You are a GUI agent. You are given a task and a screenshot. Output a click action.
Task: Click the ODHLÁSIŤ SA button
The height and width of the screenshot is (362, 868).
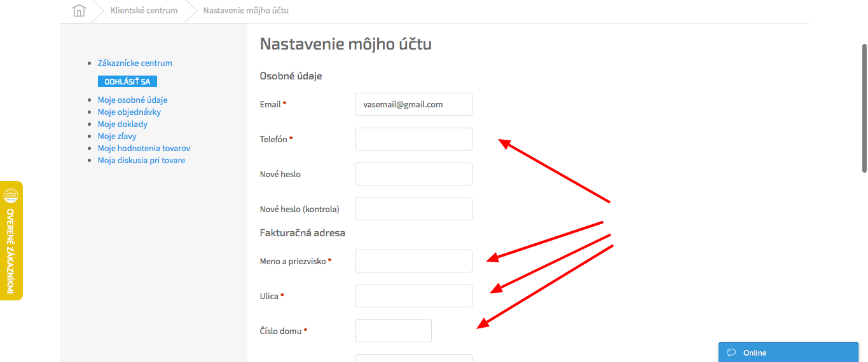[127, 81]
